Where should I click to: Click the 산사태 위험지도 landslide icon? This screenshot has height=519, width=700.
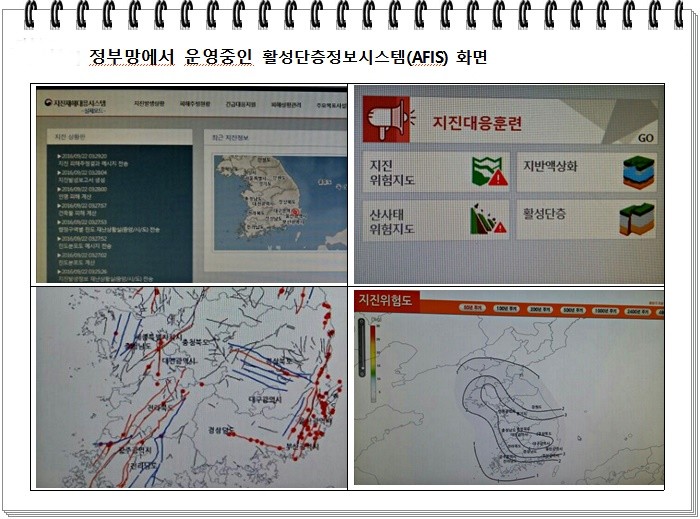(x=487, y=217)
